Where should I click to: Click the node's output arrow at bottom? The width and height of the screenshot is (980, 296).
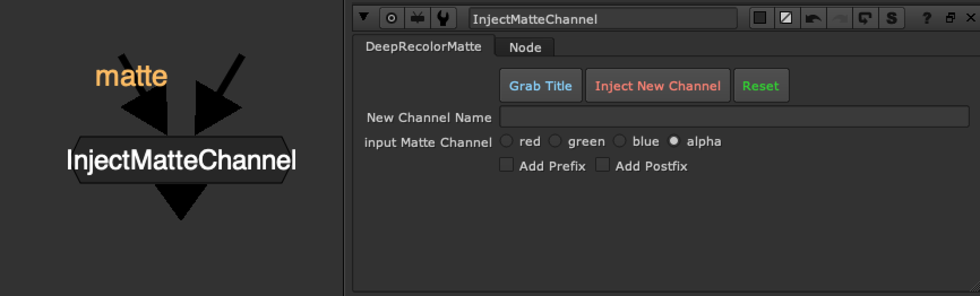pyautogui.click(x=181, y=201)
